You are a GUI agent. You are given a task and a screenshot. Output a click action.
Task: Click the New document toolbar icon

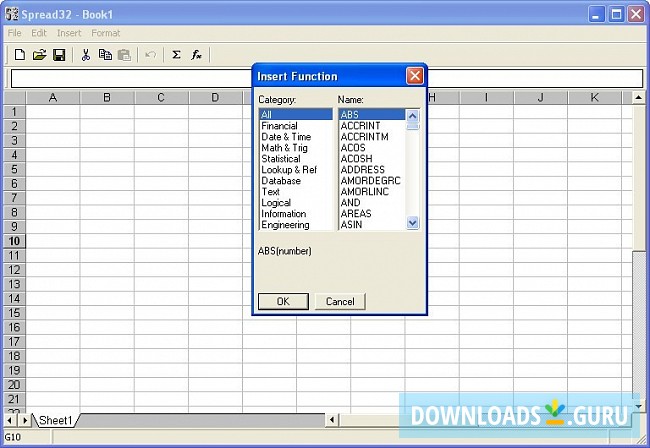(19, 55)
